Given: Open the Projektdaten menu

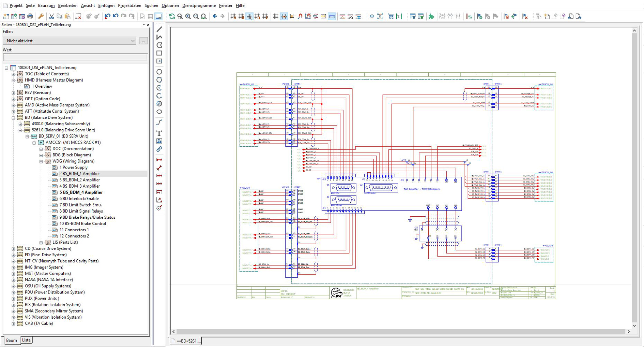Looking at the screenshot, I should coord(129,5).
